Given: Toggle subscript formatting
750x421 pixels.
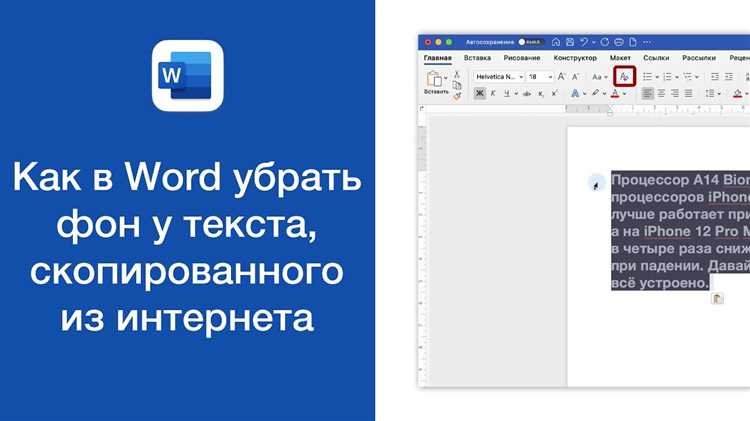Looking at the screenshot, I should (540, 94).
